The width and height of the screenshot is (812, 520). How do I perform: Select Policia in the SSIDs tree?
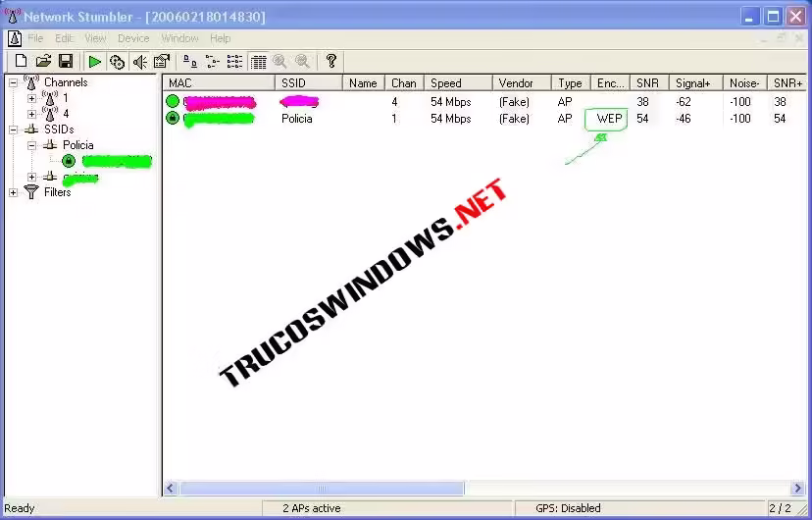click(78, 145)
